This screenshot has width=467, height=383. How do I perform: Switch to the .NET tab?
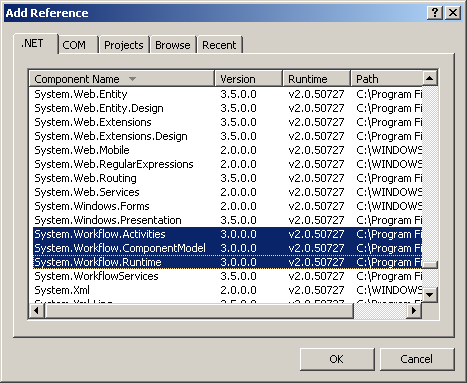pos(36,44)
